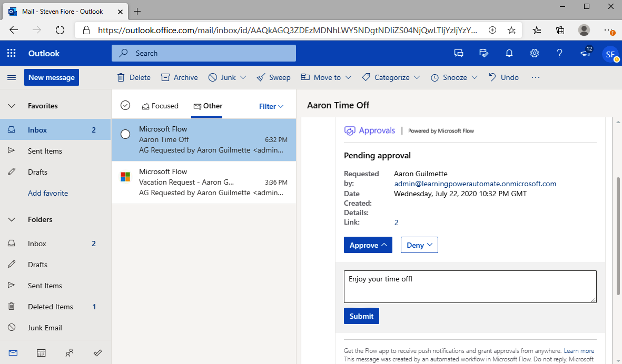Screen dimensions: 622x364
Task: Open the SF account profile avatar
Action: [x=610, y=54]
